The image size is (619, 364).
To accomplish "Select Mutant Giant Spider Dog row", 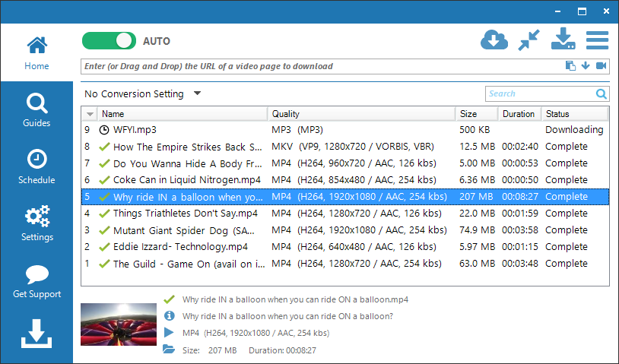I will [345, 230].
